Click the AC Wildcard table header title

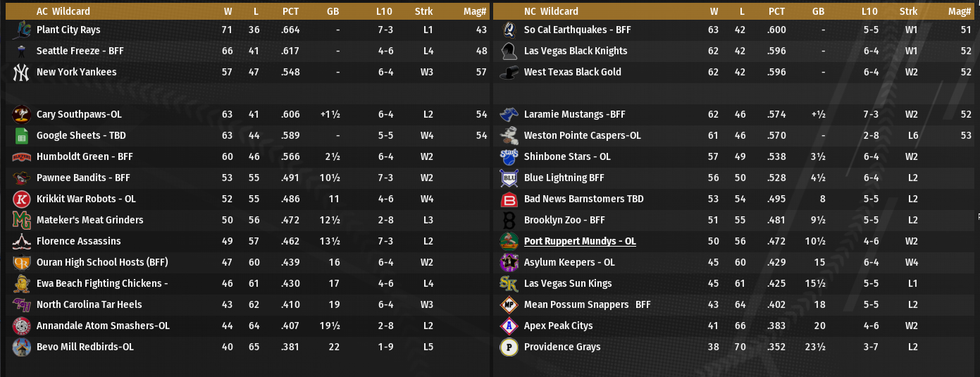[63, 11]
